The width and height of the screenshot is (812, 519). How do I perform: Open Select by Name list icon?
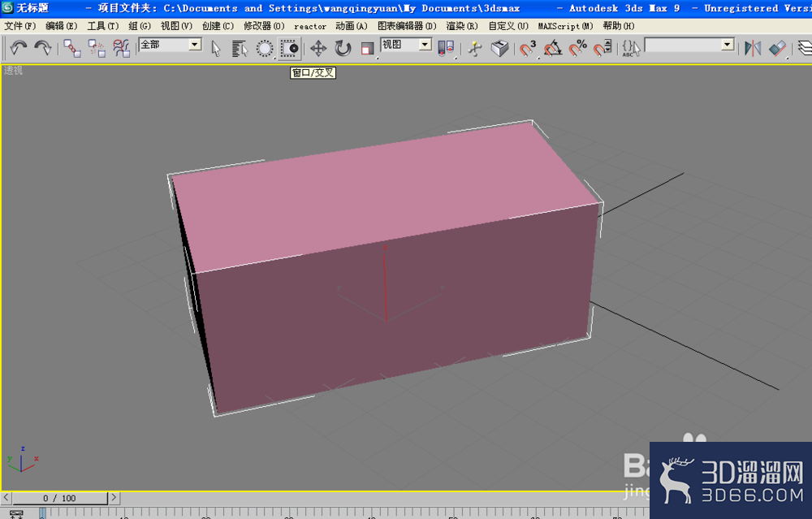coord(240,48)
